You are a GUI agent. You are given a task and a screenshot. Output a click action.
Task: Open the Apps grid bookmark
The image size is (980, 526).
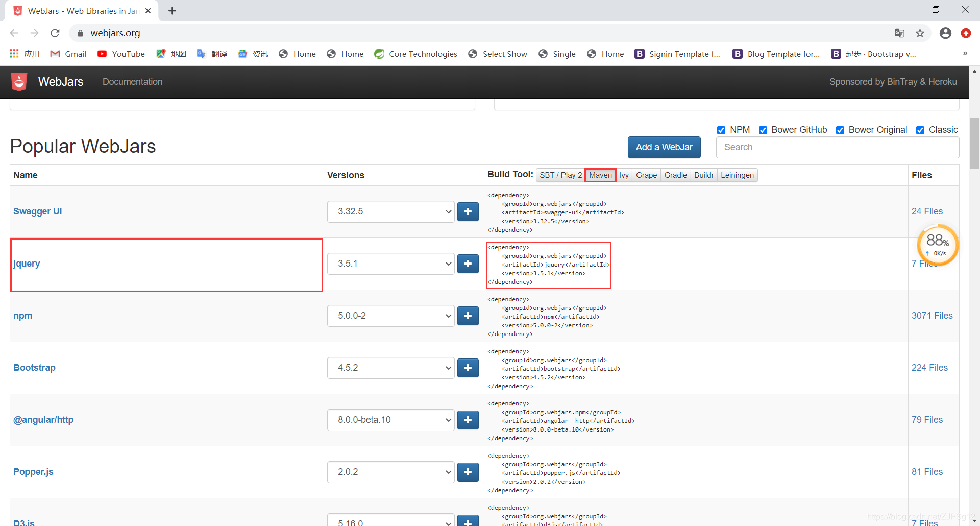24,54
